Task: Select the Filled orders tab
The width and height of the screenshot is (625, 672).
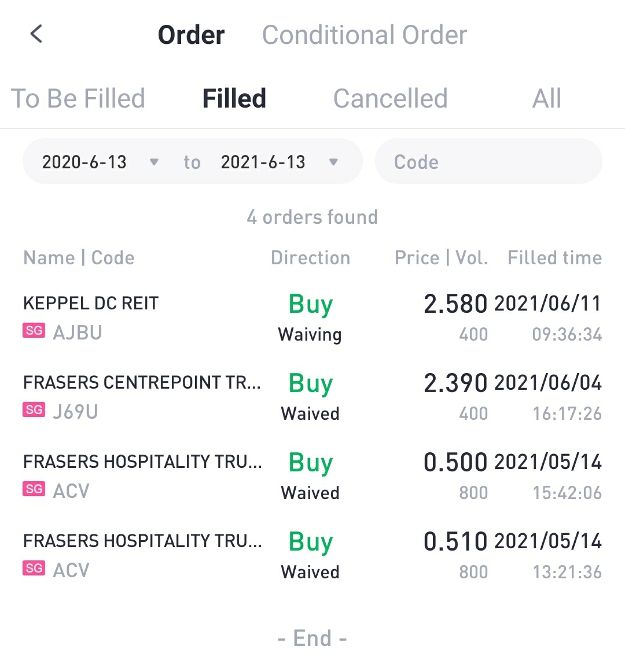Action: pos(234,98)
